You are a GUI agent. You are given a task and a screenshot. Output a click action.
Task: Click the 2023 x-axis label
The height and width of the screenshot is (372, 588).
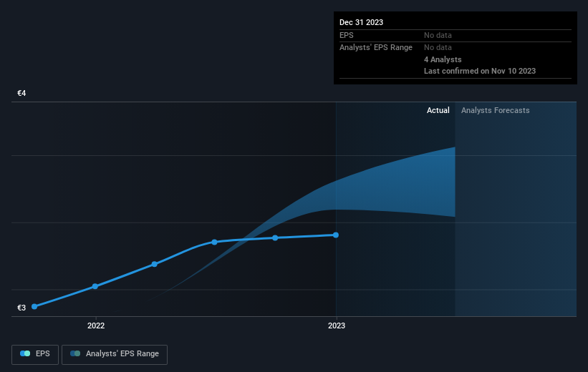coord(337,325)
